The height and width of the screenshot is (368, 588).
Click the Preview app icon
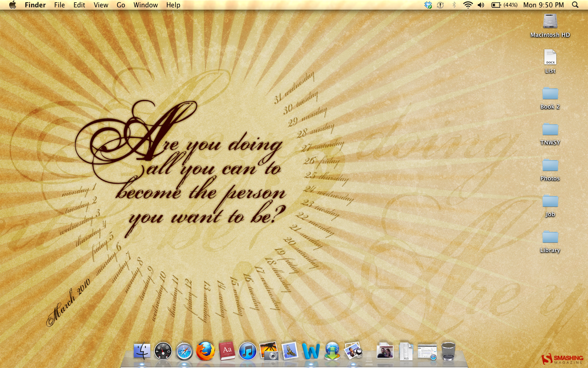click(x=353, y=351)
